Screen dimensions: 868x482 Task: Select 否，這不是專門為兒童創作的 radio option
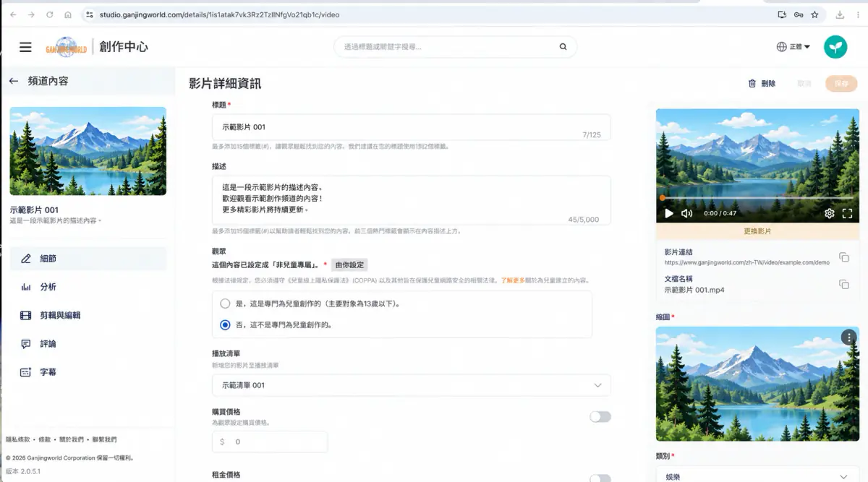(225, 325)
